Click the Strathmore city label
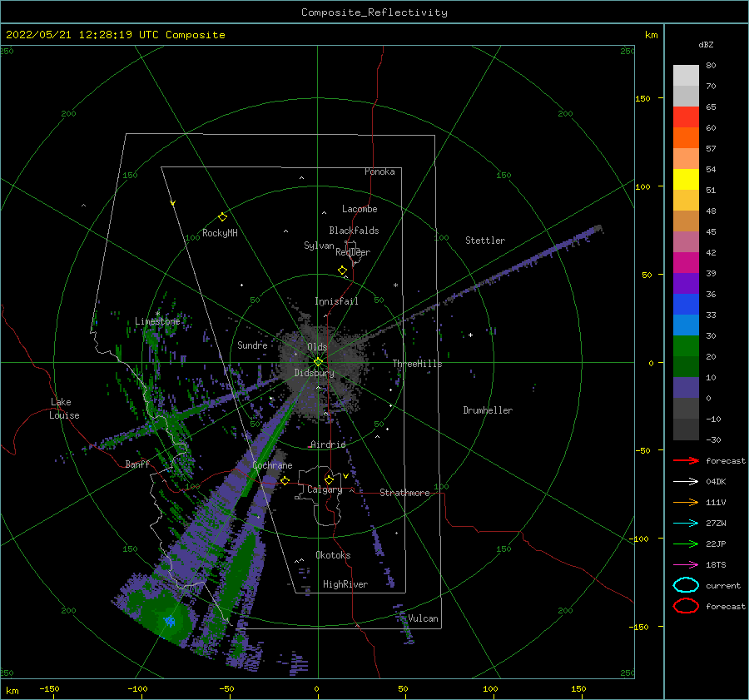Viewport: 749px width, 700px height. (404, 493)
